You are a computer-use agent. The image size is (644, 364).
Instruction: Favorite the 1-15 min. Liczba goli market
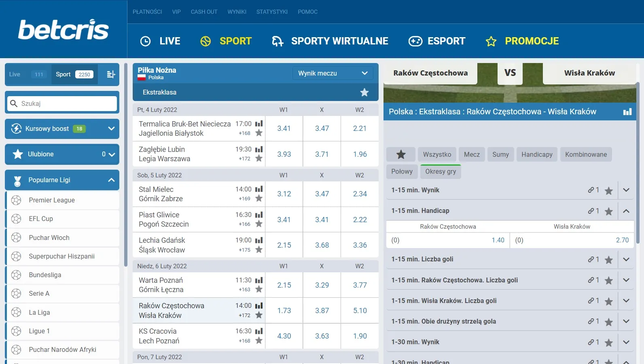click(x=608, y=260)
